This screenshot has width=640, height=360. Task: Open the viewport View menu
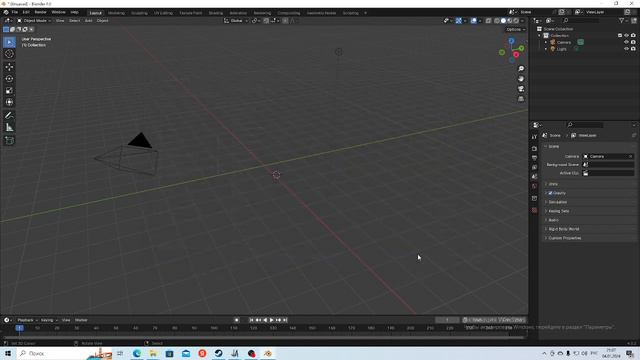(60, 20)
